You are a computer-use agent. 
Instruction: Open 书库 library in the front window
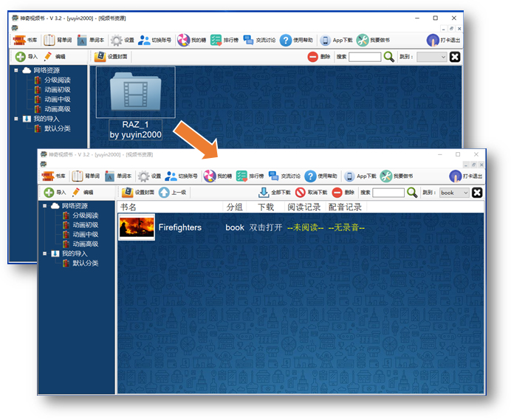pos(54,176)
